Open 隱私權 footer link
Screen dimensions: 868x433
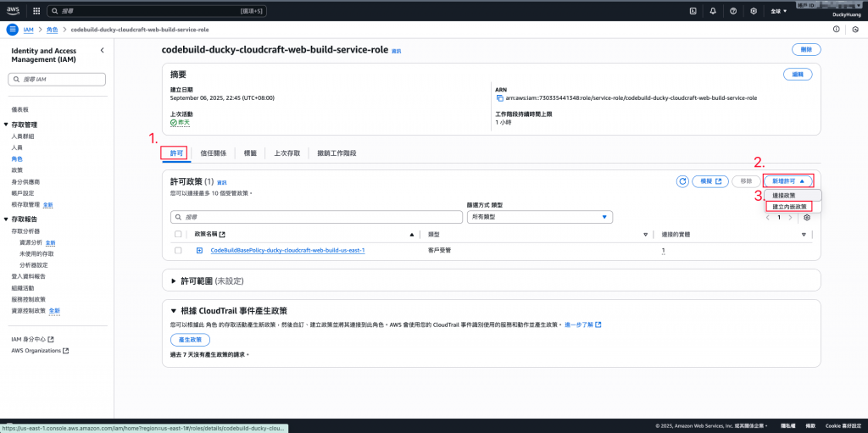click(788, 426)
